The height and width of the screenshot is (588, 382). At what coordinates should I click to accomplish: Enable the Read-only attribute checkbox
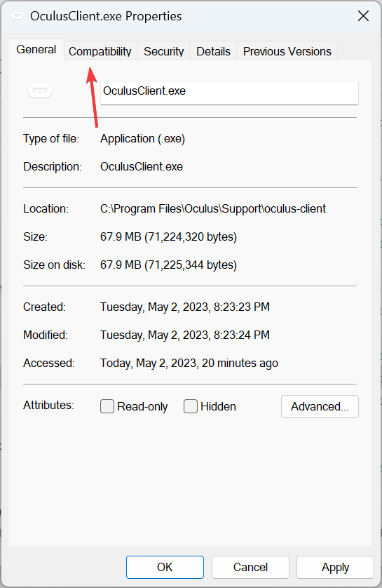(x=107, y=406)
